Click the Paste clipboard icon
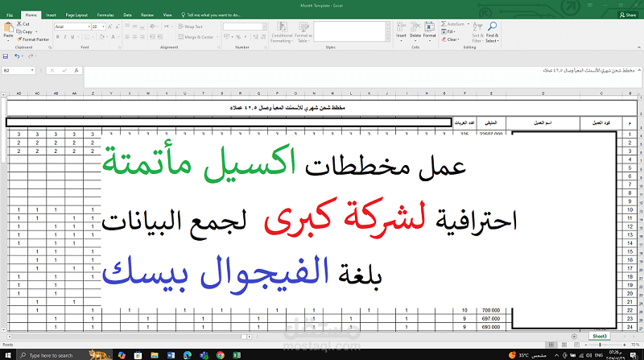 tap(8, 27)
